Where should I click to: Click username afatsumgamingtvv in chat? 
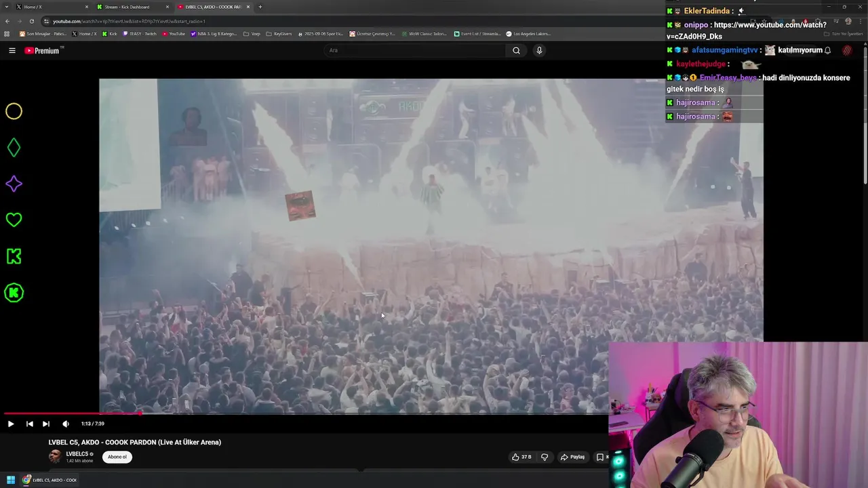tap(724, 50)
